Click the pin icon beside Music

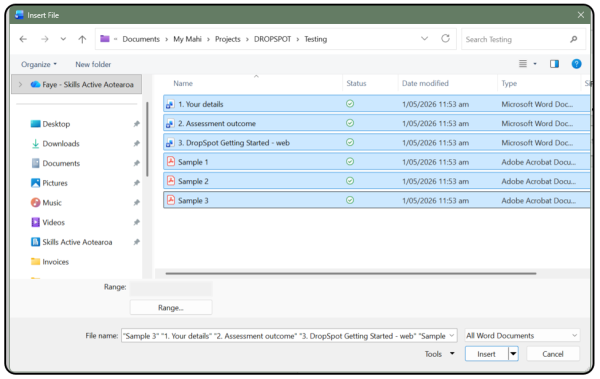[x=136, y=203]
